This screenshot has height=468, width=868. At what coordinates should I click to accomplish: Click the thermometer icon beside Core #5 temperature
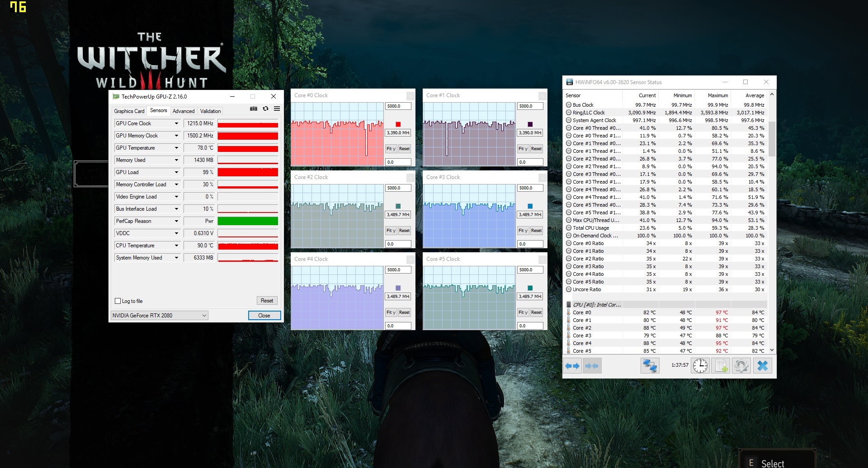pos(569,351)
